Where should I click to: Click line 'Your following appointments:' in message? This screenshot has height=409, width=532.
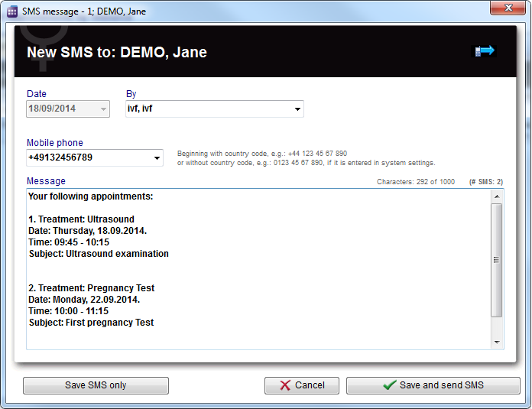click(x=91, y=196)
